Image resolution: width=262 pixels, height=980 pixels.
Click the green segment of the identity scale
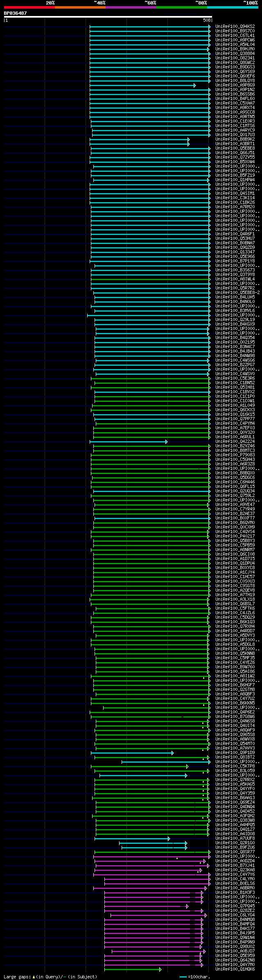[182, 7]
